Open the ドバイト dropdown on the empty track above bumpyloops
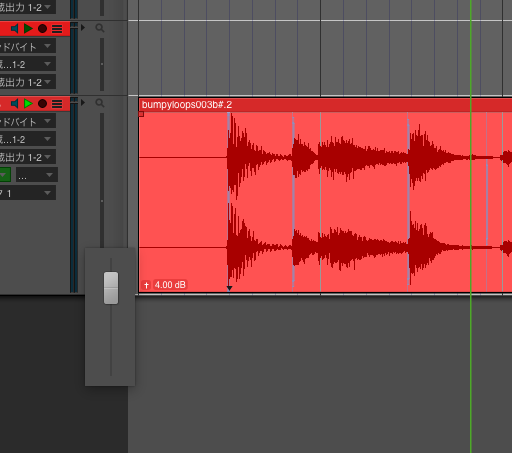The height and width of the screenshot is (453, 512). click(27, 46)
